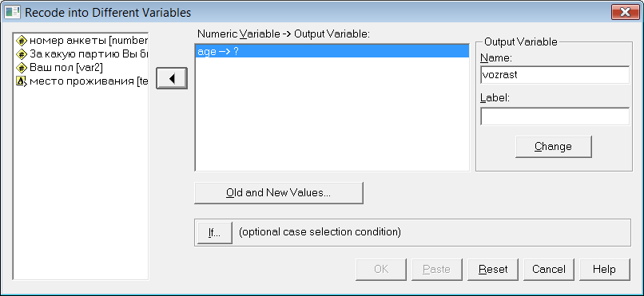Click the string variable icon for место проживания
This screenshot has height=296, width=644.
[x=22, y=81]
